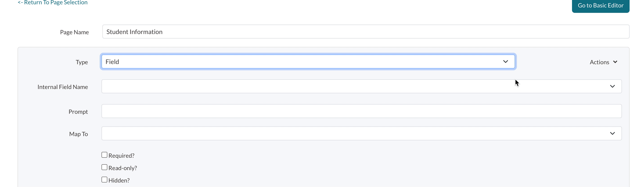Check the Hidden? checkbox

click(x=104, y=180)
